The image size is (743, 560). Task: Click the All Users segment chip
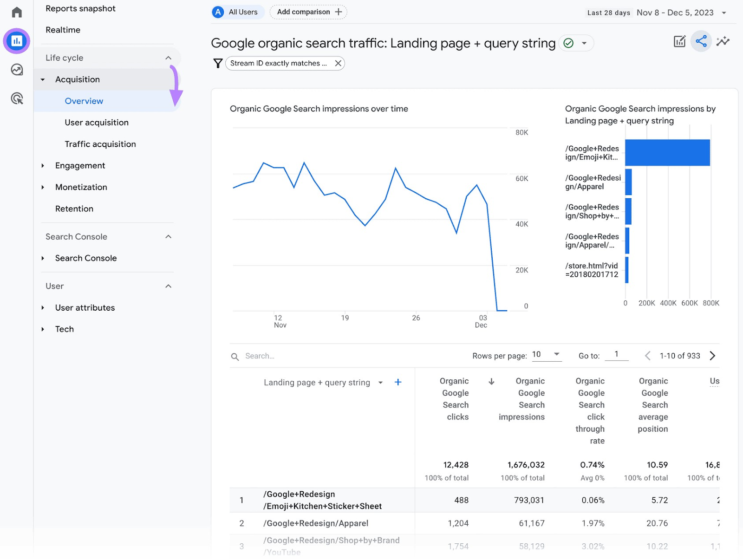click(x=238, y=12)
